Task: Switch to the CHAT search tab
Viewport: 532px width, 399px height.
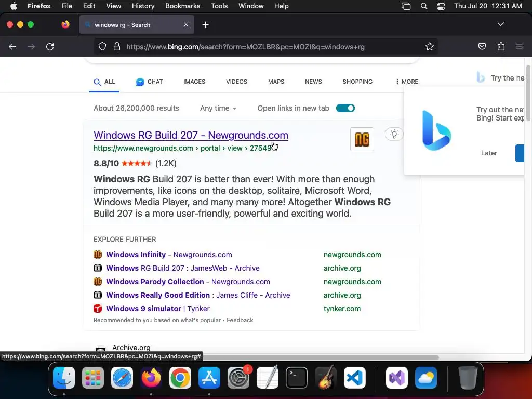Action: coord(149,82)
